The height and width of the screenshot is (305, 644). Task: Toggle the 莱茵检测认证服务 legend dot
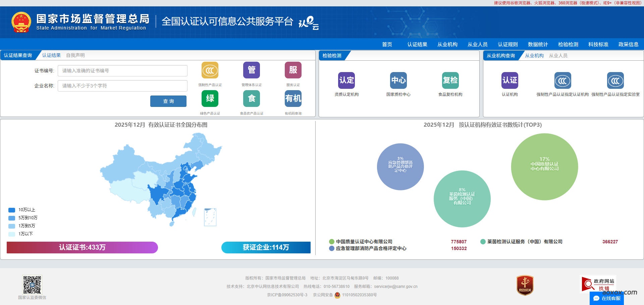(x=482, y=241)
